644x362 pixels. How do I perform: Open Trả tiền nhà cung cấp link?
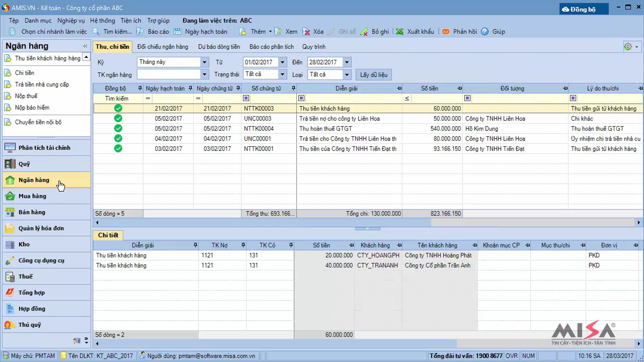[x=42, y=84]
